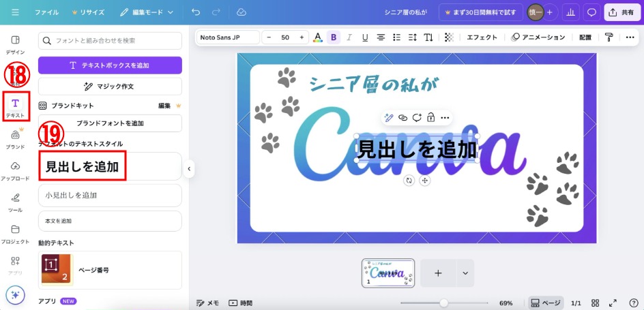
Task: Add a collaborator with plus icon
Action: (550, 12)
